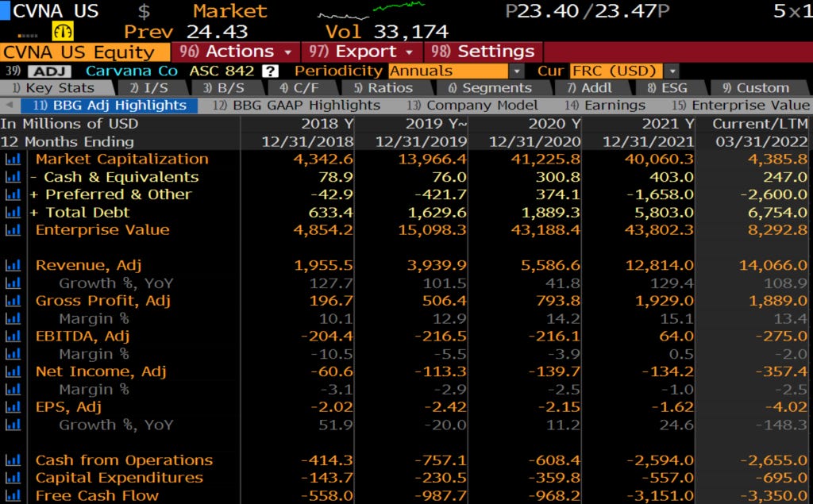The height and width of the screenshot is (504, 813).
Task: Click the CVNA US Equity security field
Action: pos(85,52)
